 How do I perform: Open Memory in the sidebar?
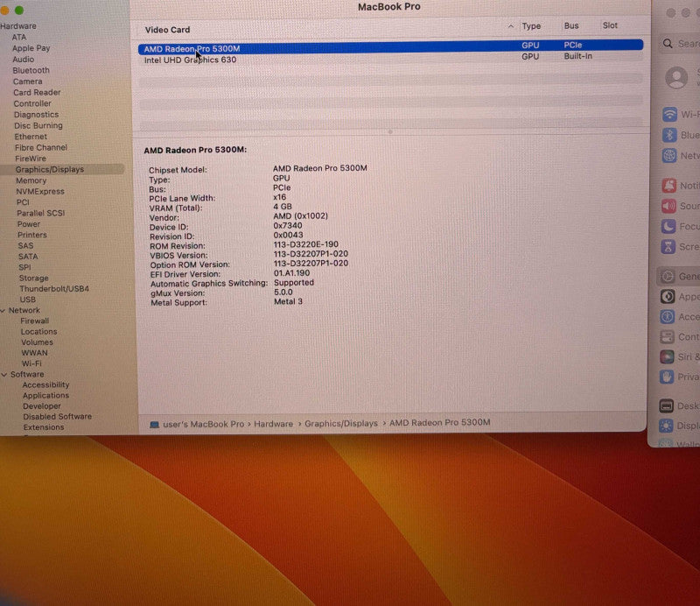(31, 180)
